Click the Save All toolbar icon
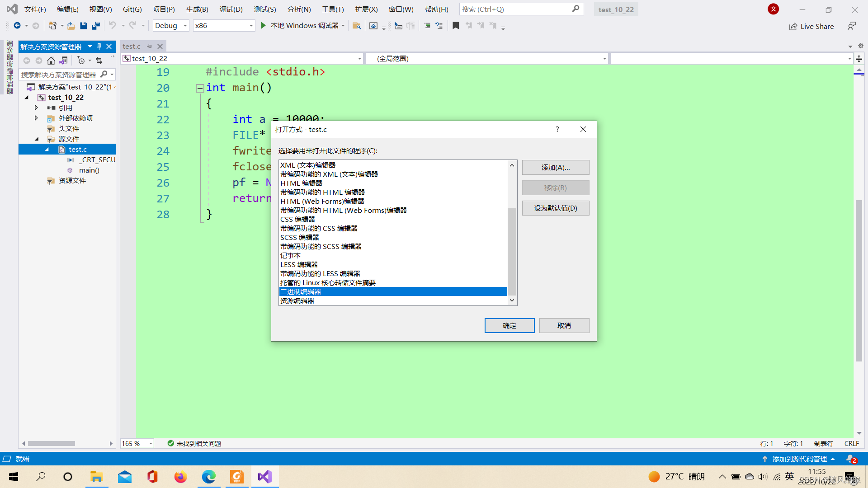 pos(95,26)
